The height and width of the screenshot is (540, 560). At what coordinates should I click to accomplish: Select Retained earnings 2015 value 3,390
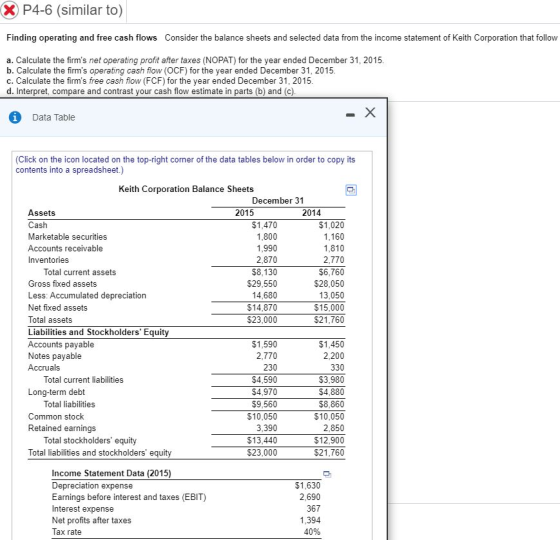(x=267, y=428)
